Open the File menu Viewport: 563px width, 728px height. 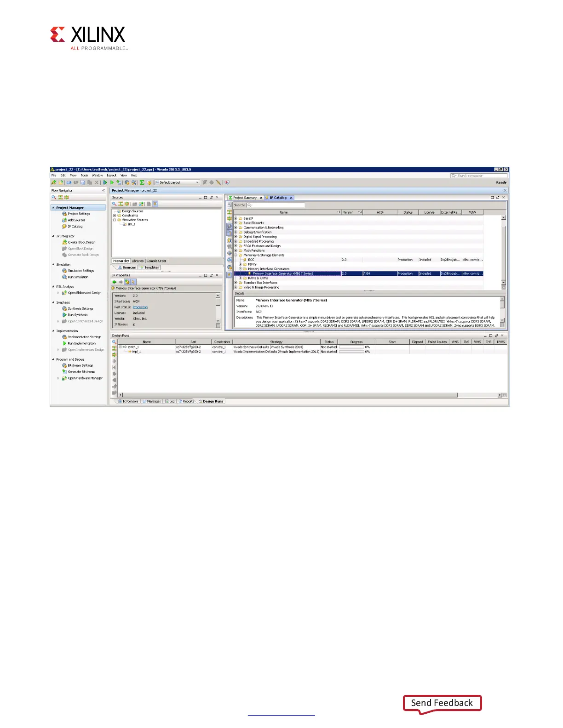pyautogui.click(x=54, y=175)
